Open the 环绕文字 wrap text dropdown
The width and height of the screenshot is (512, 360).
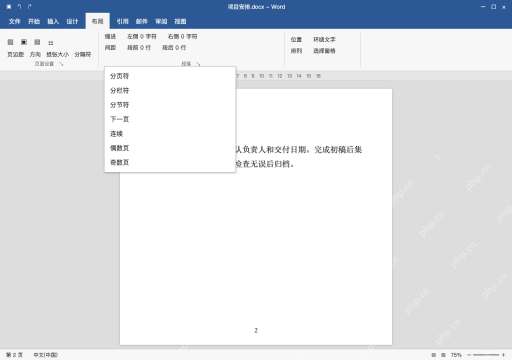click(324, 39)
